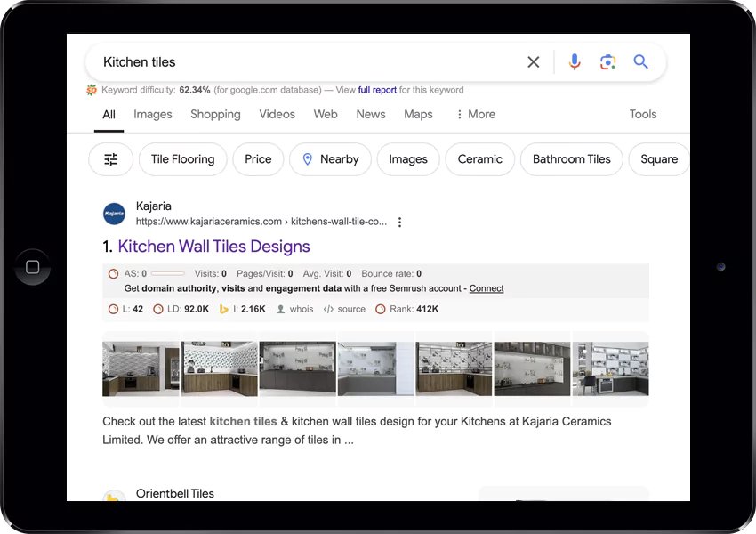Open the source code icon in SEOquake bar

(327, 309)
